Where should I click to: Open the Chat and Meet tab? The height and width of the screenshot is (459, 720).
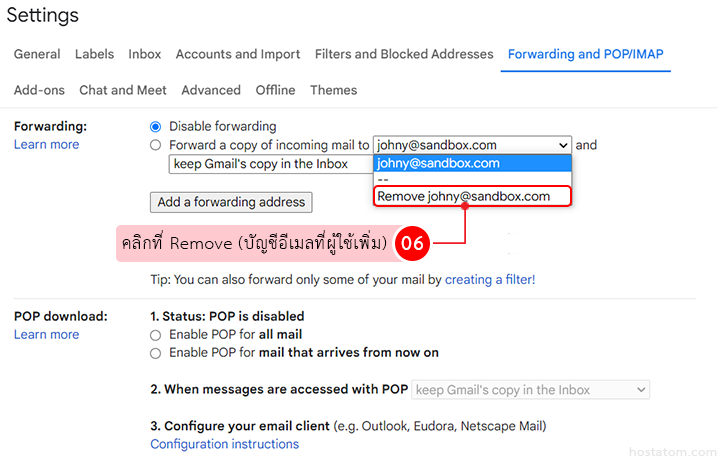coord(123,90)
